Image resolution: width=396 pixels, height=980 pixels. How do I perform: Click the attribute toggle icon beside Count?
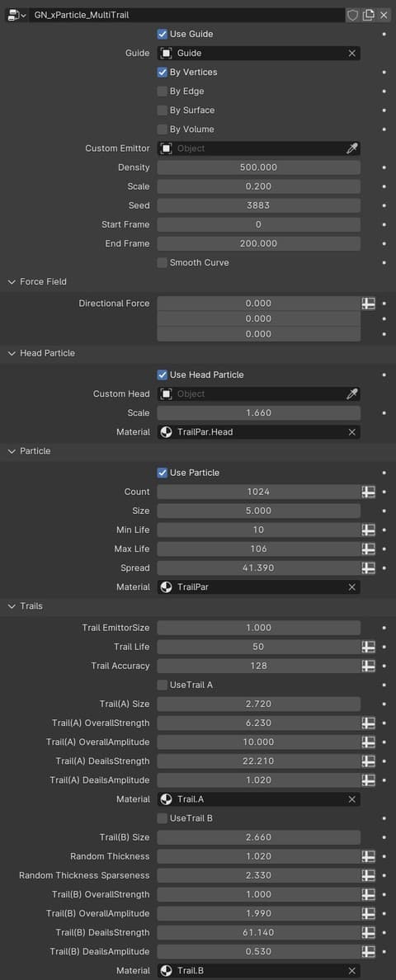pyautogui.click(x=369, y=492)
